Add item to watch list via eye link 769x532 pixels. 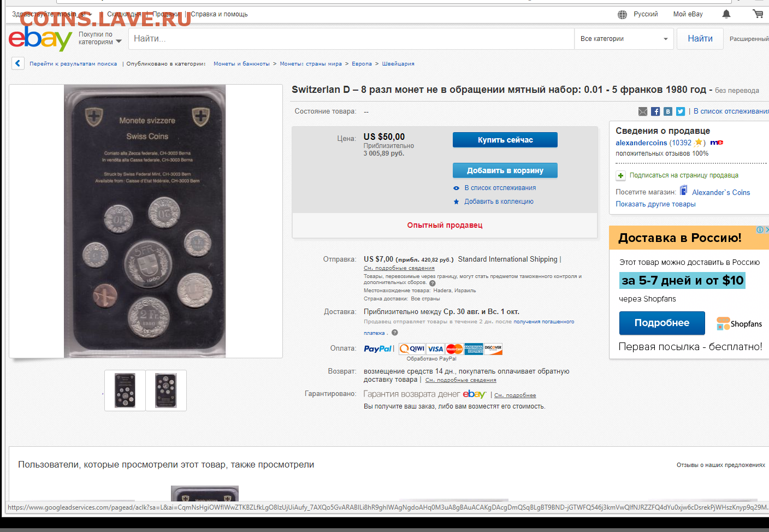click(495, 188)
